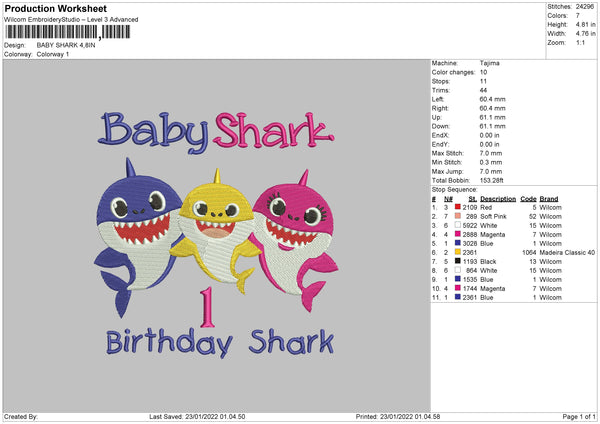The width and height of the screenshot is (600, 424).
Task: Select the design name "BABY SHARK 4,8IN"
Action: (x=66, y=45)
